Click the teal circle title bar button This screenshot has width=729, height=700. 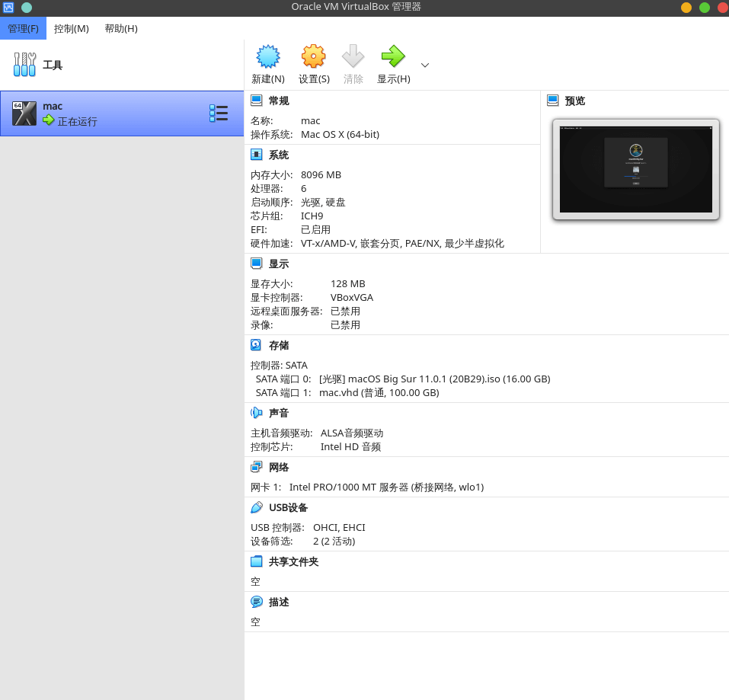click(x=27, y=7)
